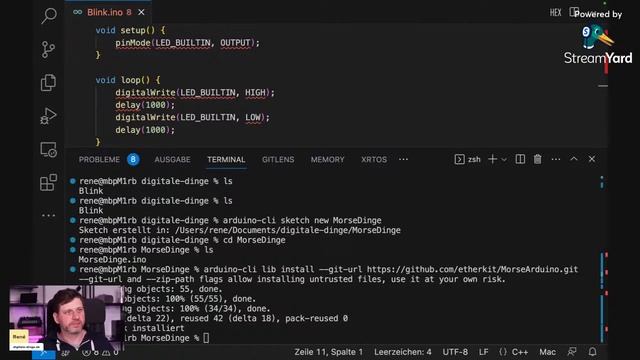Image resolution: width=640 pixels, height=360 pixels.
Task: Open the Run and Debug view
Action: point(48,116)
